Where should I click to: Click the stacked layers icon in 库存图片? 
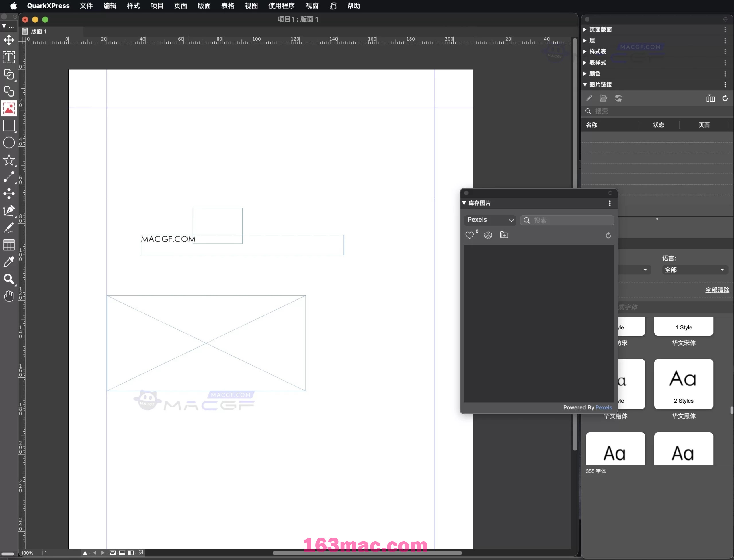click(488, 235)
